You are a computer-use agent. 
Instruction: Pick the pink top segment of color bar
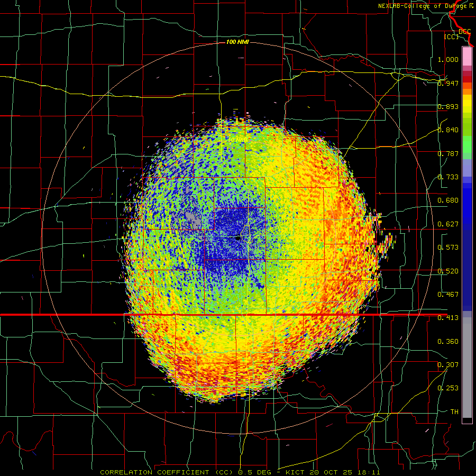coord(467,57)
